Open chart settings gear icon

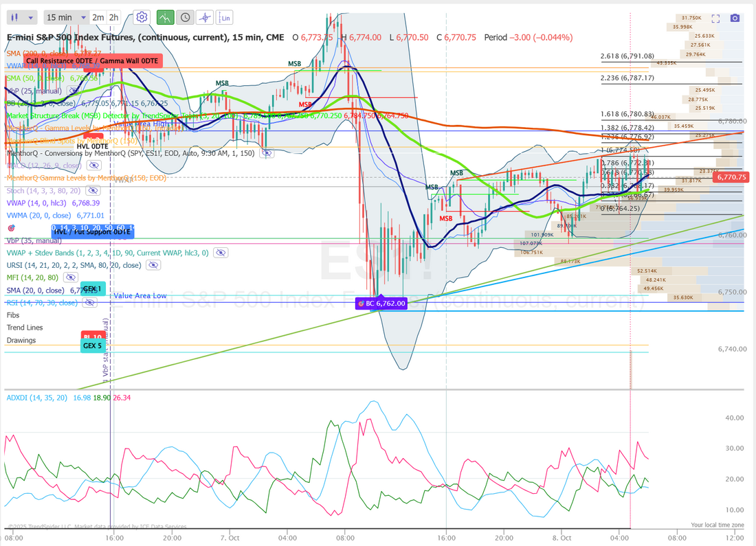[142, 17]
